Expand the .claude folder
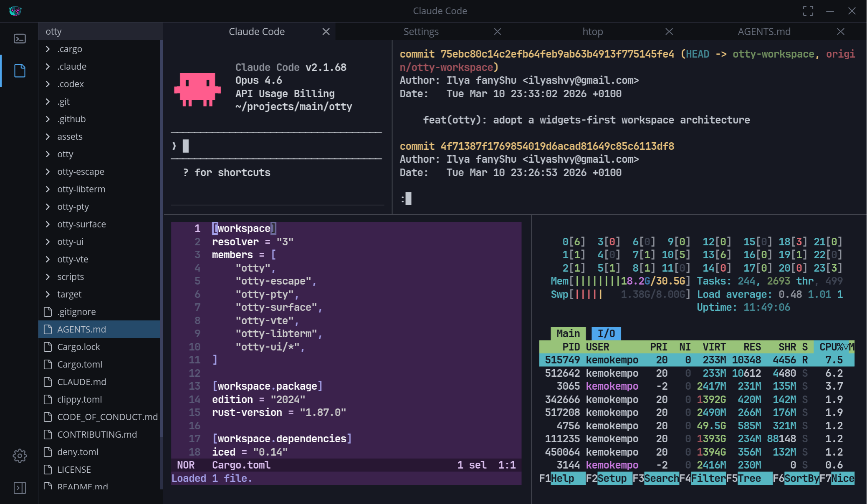The height and width of the screenshot is (504, 867). 99,66
